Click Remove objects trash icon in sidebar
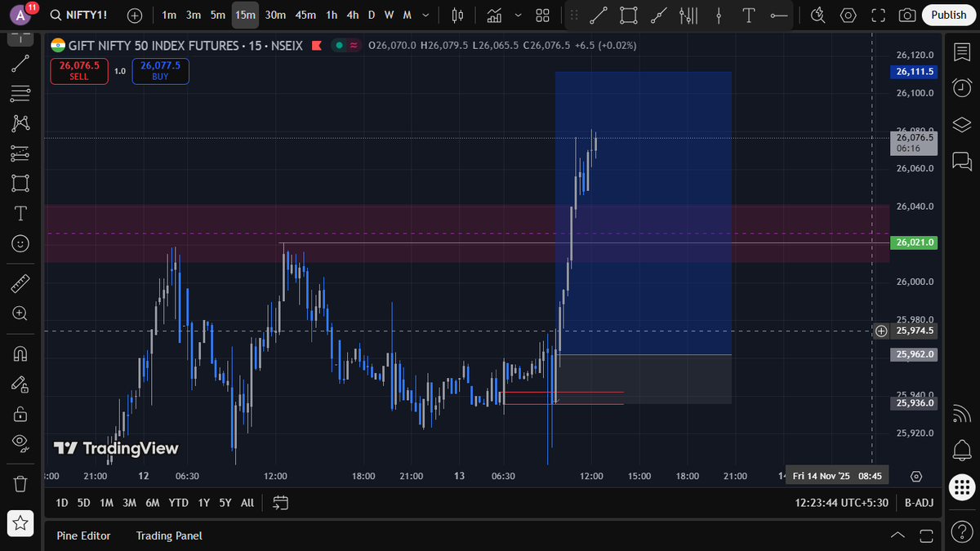This screenshot has height=551, width=980. tap(20, 483)
